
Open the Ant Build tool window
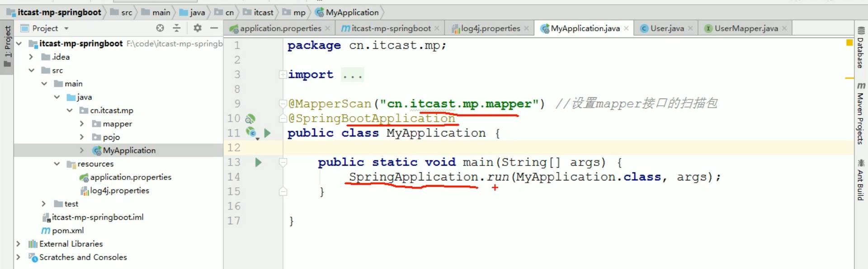tap(861, 179)
